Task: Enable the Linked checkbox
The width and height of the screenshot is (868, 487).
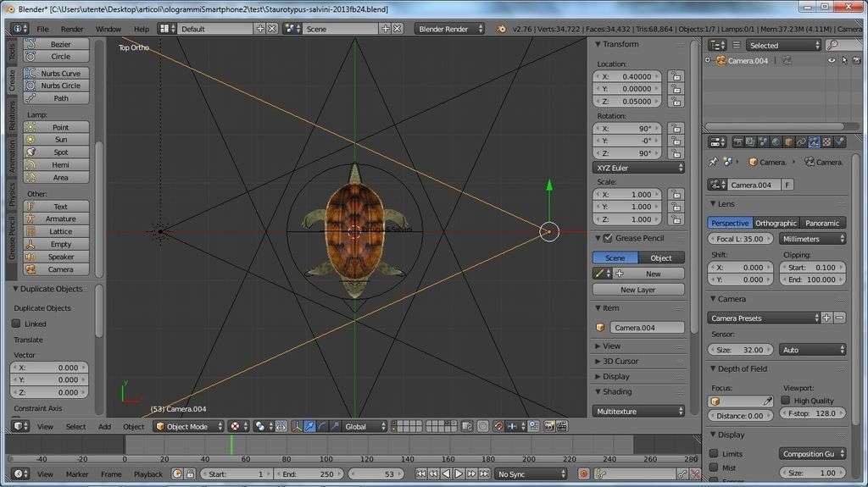Action: pyautogui.click(x=16, y=324)
